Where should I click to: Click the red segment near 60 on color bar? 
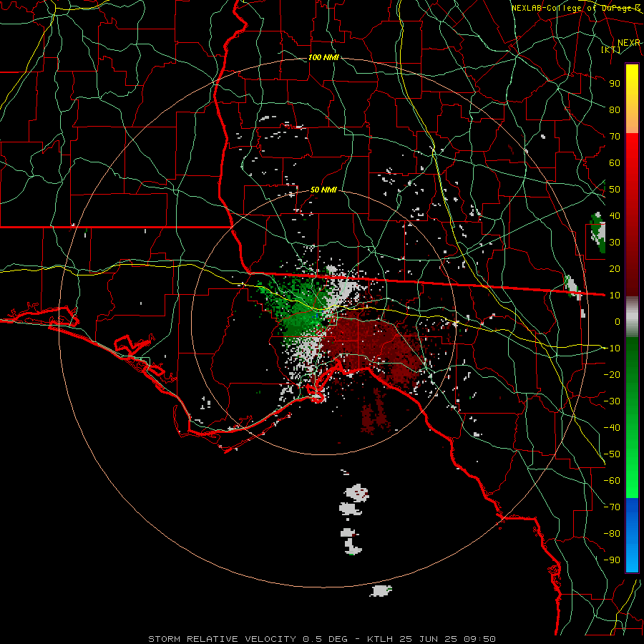632,162
